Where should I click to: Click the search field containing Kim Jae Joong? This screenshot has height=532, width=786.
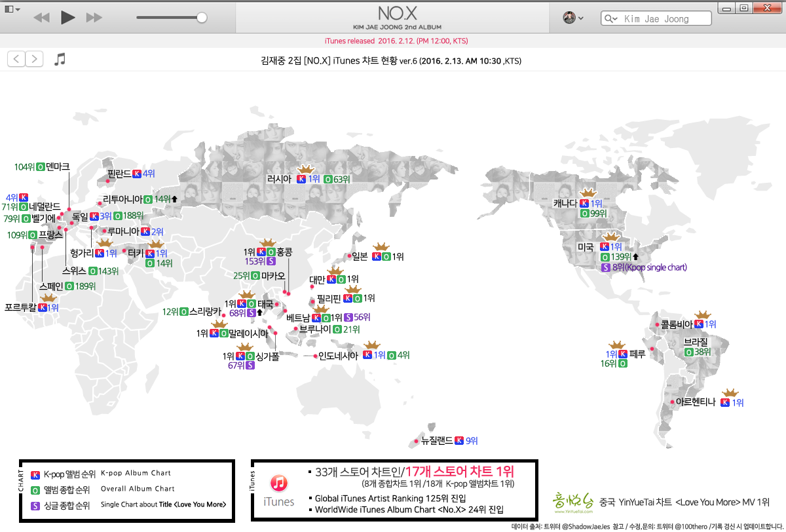658,19
